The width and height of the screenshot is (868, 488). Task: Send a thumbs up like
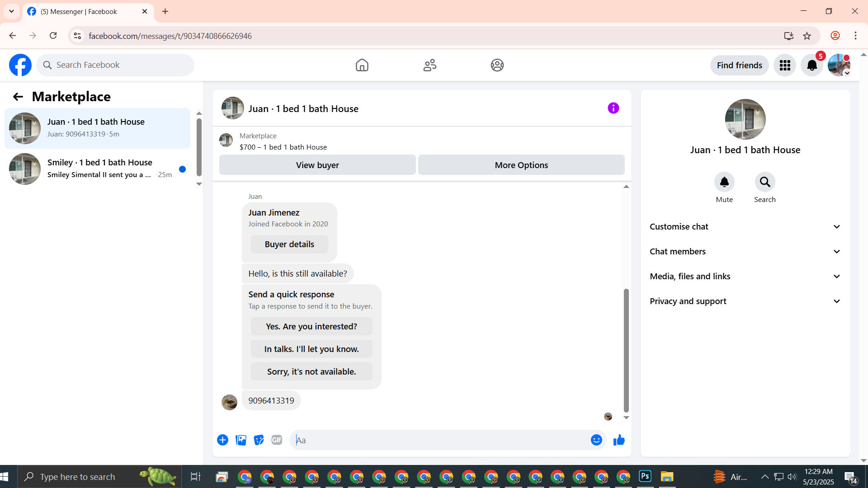click(619, 440)
